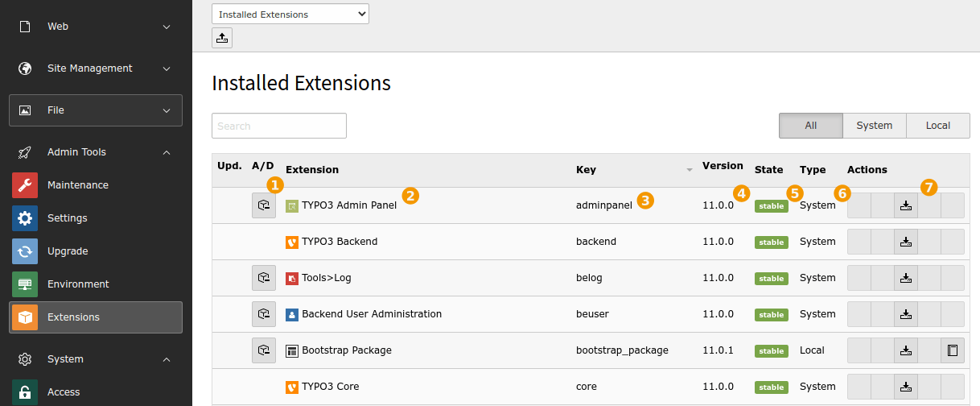Click the "bootstrap_package" key cell
The height and width of the screenshot is (406, 980).
622,350
